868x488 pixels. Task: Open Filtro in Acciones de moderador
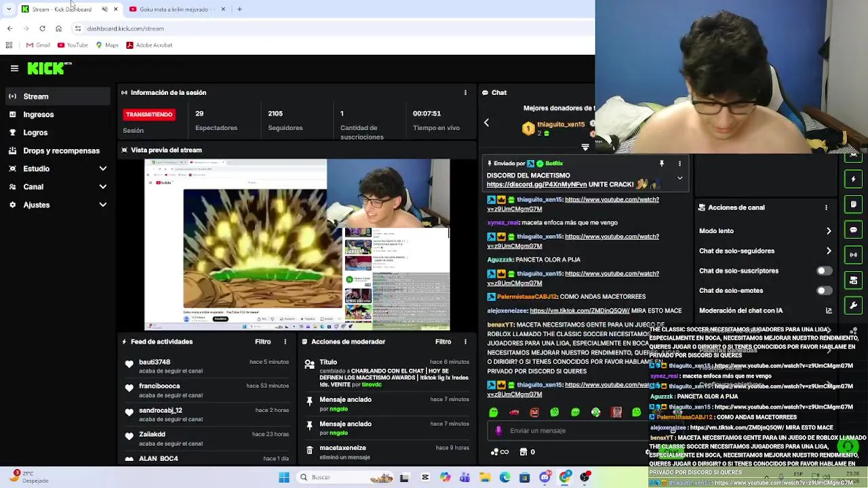pos(443,342)
